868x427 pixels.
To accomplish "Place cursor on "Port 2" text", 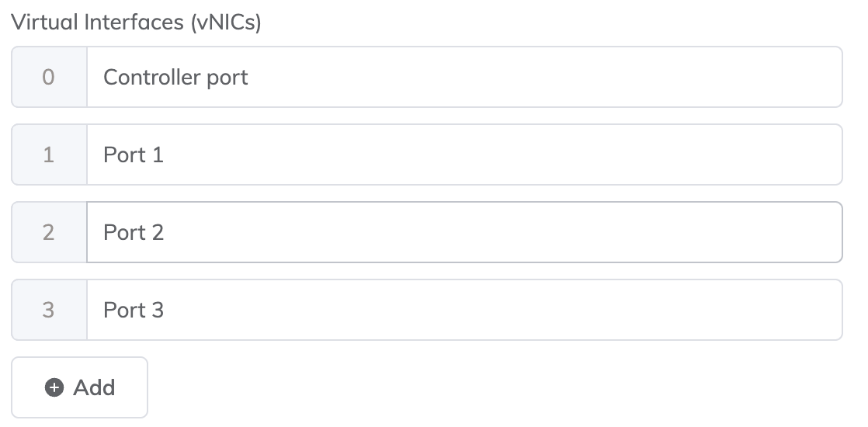I will (x=134, y=233).
